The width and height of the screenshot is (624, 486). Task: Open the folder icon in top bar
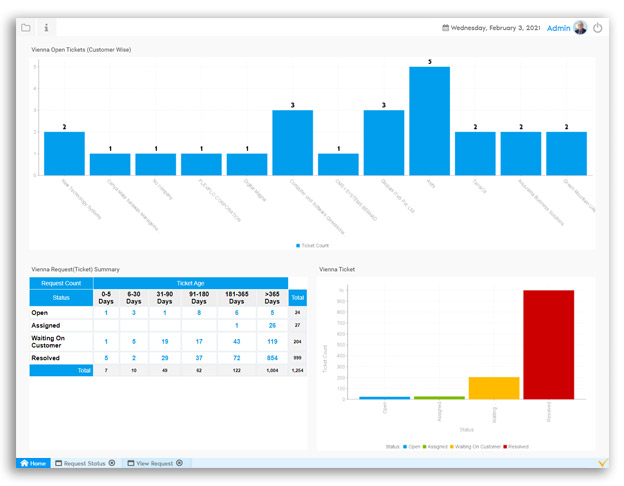click(x=26, y=28)
